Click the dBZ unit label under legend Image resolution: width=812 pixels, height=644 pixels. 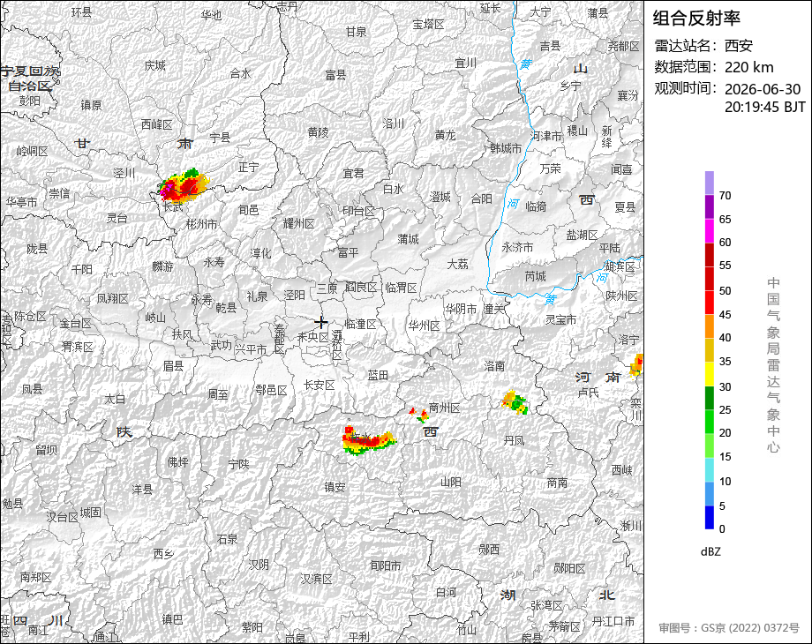click(710, 551)
